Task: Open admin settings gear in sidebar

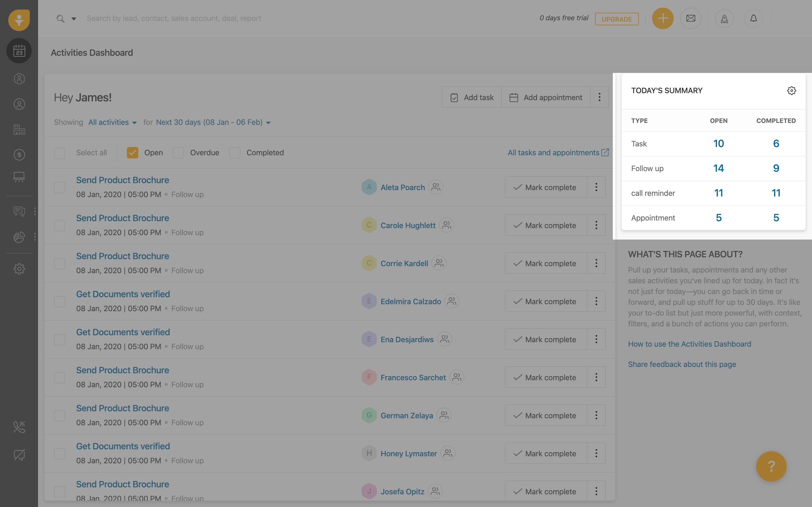Action: tap(19, 269)
